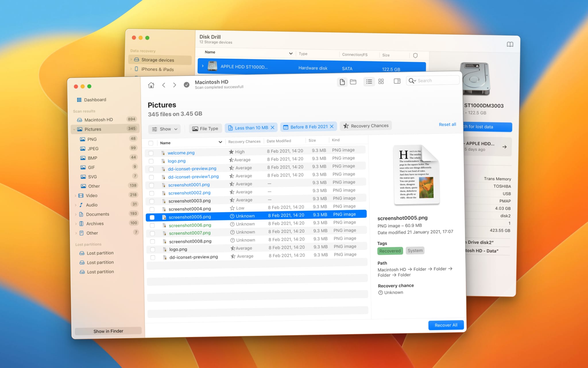Click the arrow next to APPLE HDD session
Viewport: 588px width, 368px height.
coord(504,147)
